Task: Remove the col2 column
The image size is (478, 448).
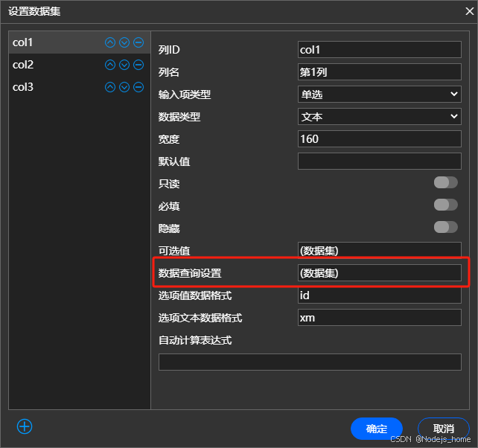Action: pyautogui.click(x=138, y=65)
